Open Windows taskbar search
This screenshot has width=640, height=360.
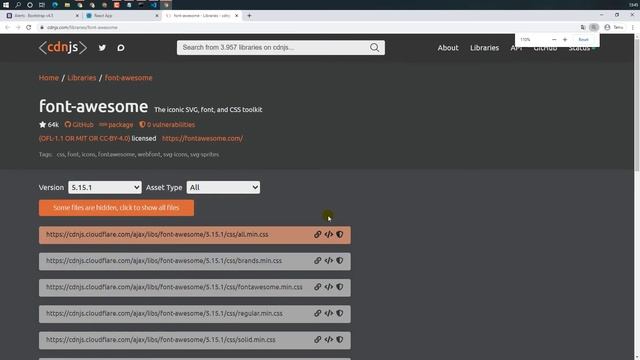coord(18,5)
